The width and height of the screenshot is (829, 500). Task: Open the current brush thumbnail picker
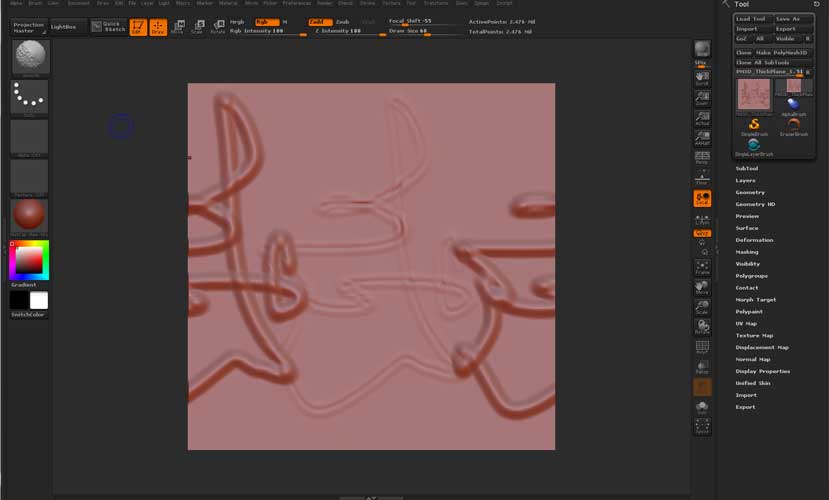coord(31,57)
